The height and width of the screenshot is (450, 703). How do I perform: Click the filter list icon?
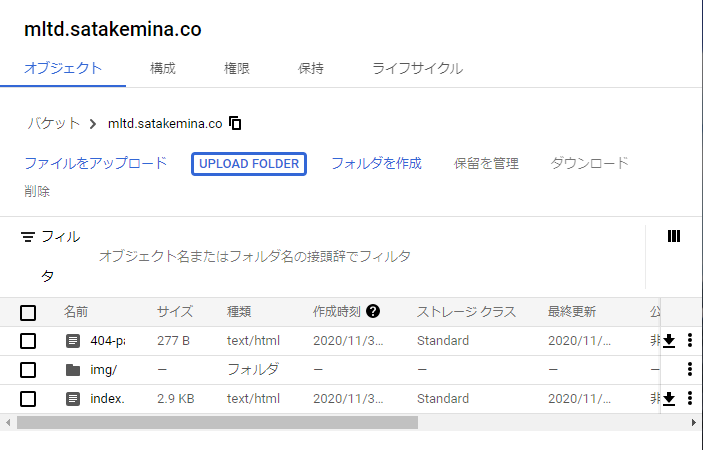pos(28,237)
